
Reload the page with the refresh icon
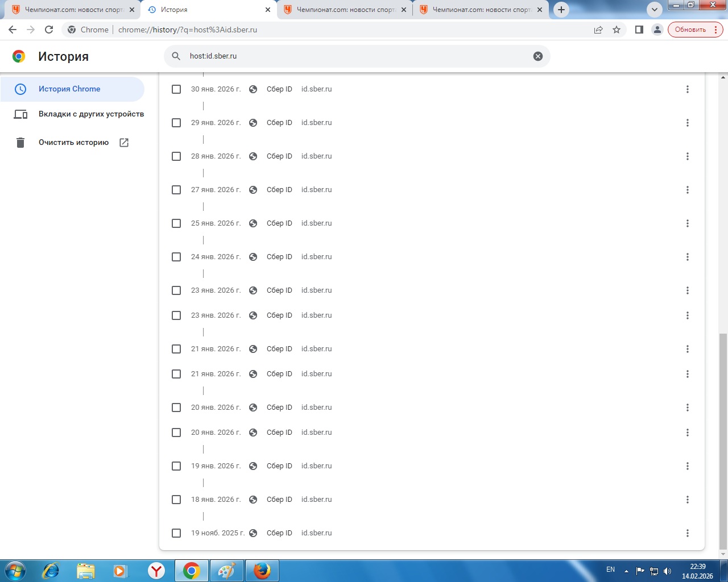[49, 30]
